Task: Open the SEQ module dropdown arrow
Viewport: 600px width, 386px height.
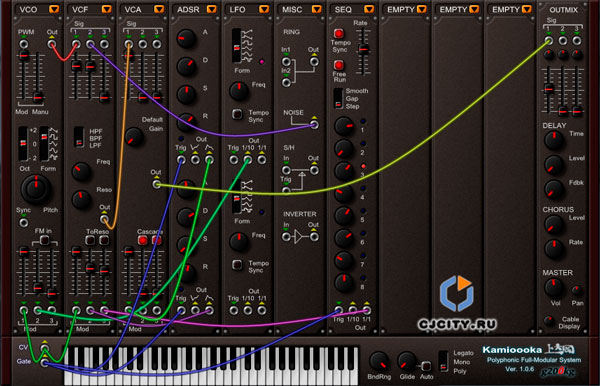Action: point(369,9)
